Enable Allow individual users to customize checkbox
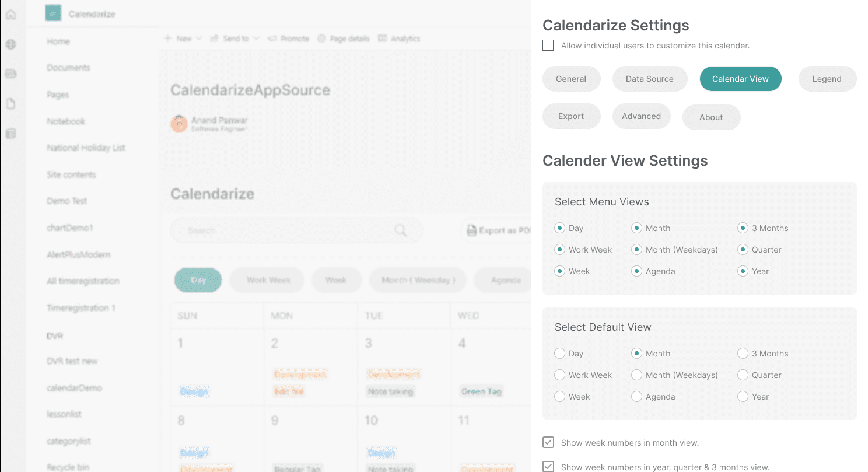 pyautogui.click(x=548, y=46)
